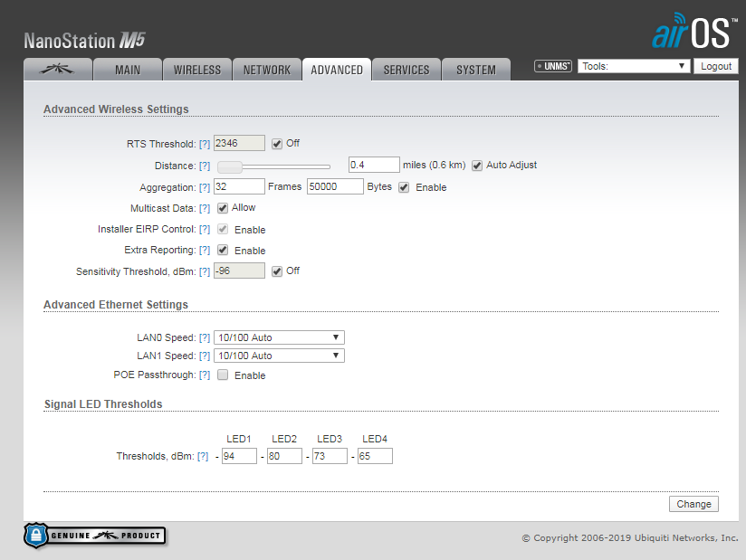
Task: Open help for Extra Reporting
Action: [205, 250]
